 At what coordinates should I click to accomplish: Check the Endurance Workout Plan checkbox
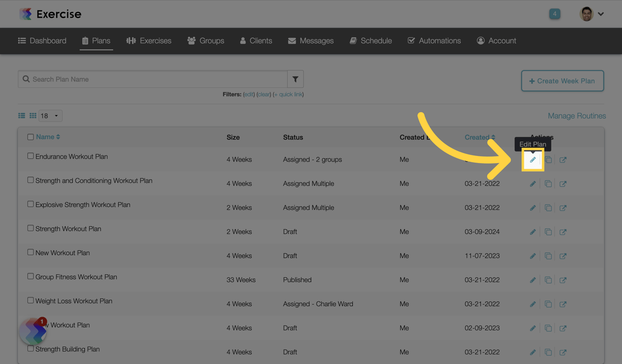pyautogui.click(x=30, y=156)
